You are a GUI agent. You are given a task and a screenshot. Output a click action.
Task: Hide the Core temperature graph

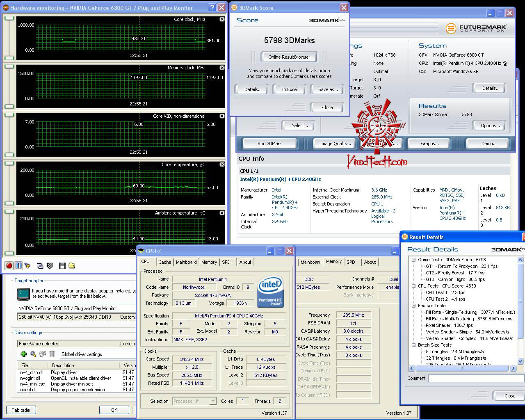(222, 164)
